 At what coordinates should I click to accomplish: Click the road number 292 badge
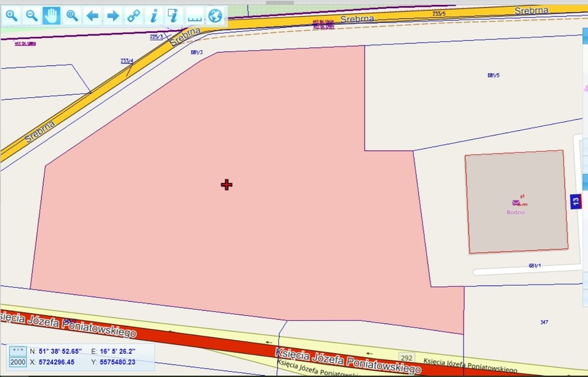[407, 357]
